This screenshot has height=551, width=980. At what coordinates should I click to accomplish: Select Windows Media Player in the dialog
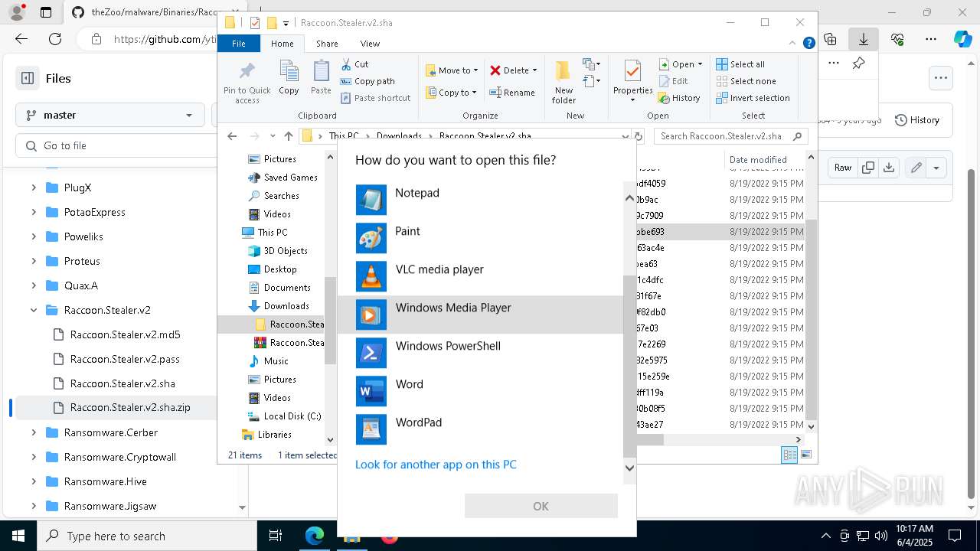[480, 315]
